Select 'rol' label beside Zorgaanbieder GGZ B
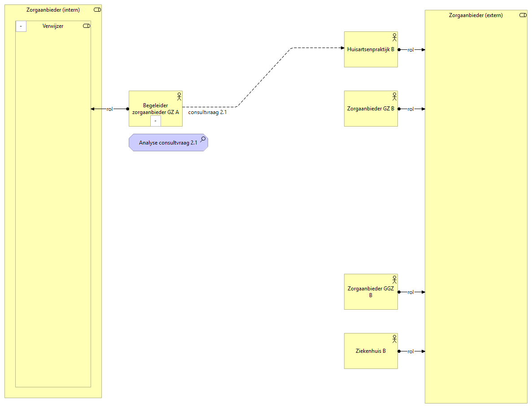 410,292
